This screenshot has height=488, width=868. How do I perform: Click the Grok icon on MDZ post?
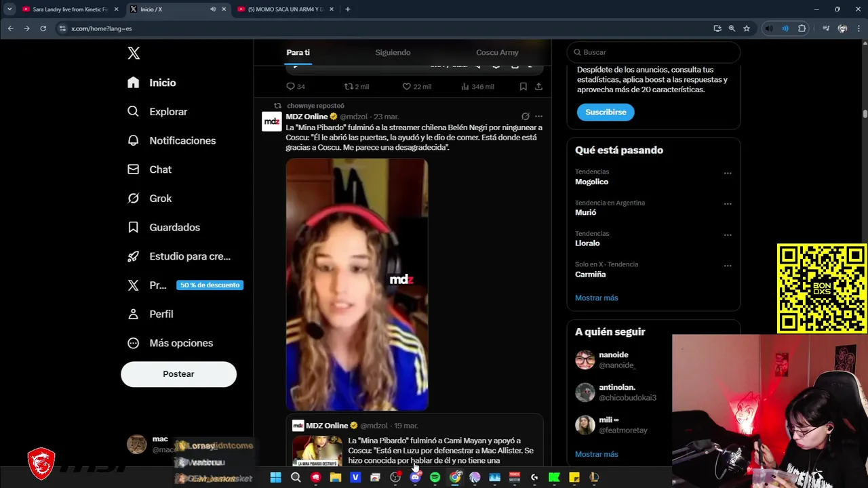[x=525, y=117]
